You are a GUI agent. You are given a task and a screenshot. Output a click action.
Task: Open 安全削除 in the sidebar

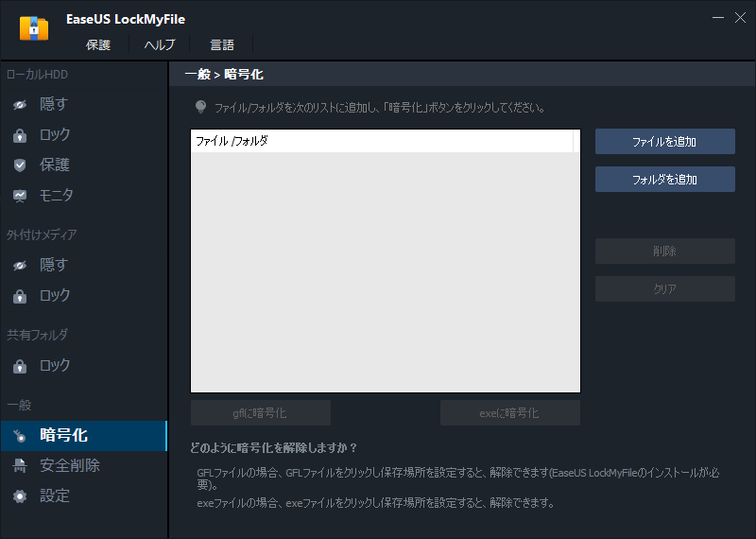[84, 465]
